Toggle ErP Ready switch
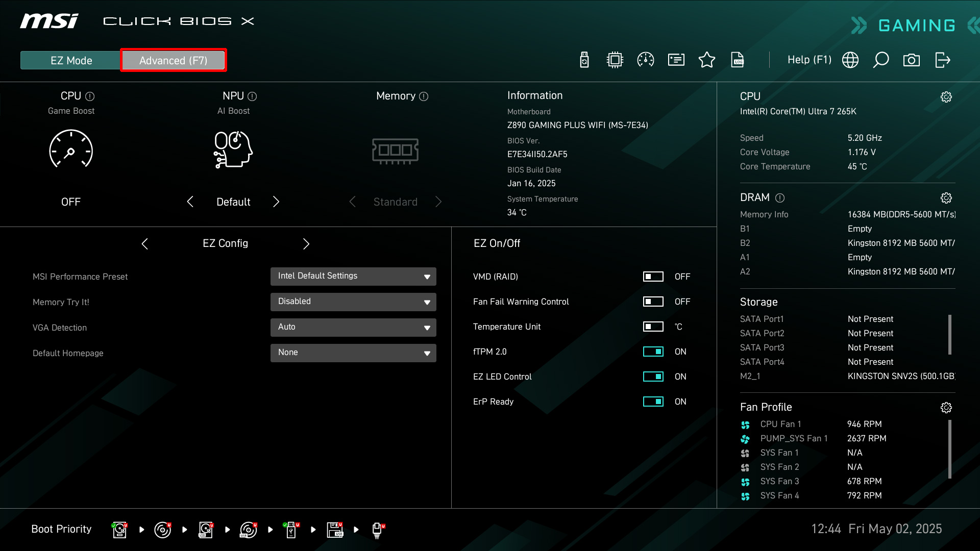 pyautogui.click(x=653, y=402)
